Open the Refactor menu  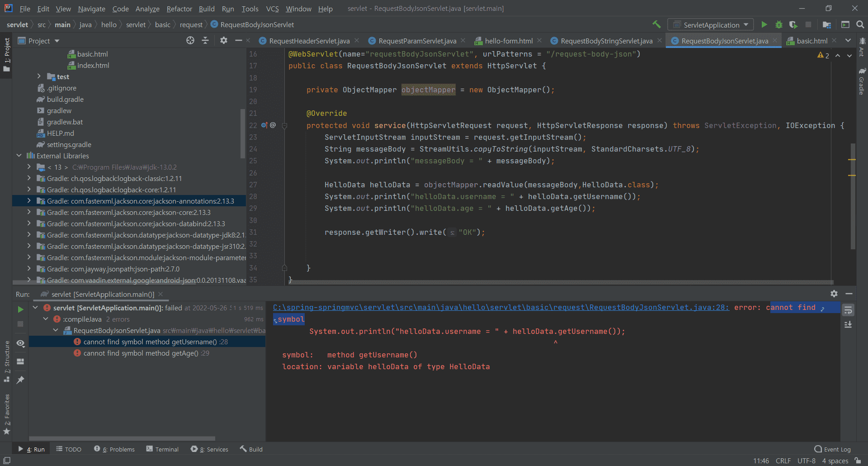(x=179, y=9)
